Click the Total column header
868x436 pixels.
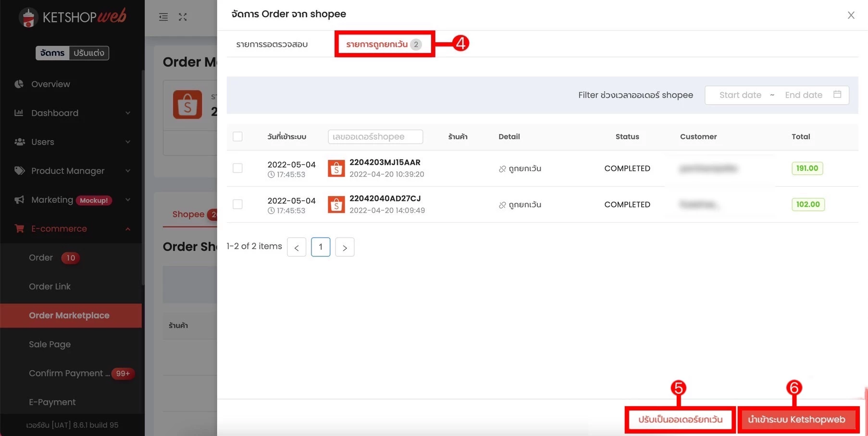tap(801, 137)
